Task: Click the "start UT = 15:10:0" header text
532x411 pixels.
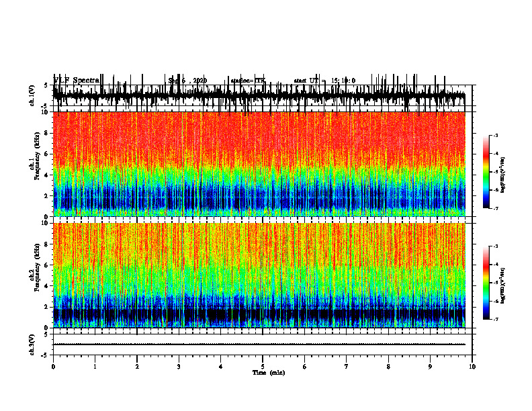Action: (x=324, y=81)
